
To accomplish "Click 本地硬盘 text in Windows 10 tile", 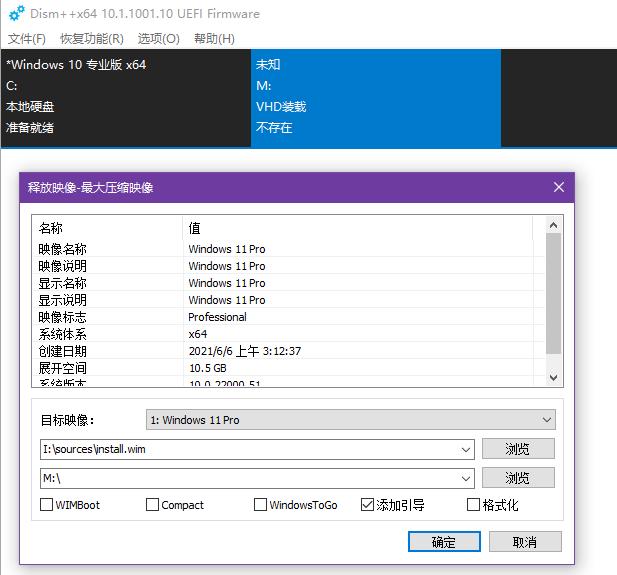I will coord(30,106).
